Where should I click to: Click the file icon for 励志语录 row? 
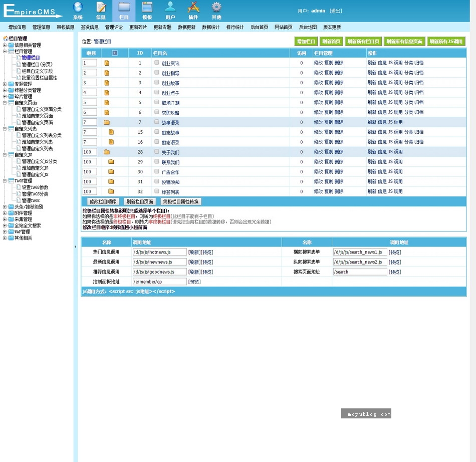[x=111, y=142]
